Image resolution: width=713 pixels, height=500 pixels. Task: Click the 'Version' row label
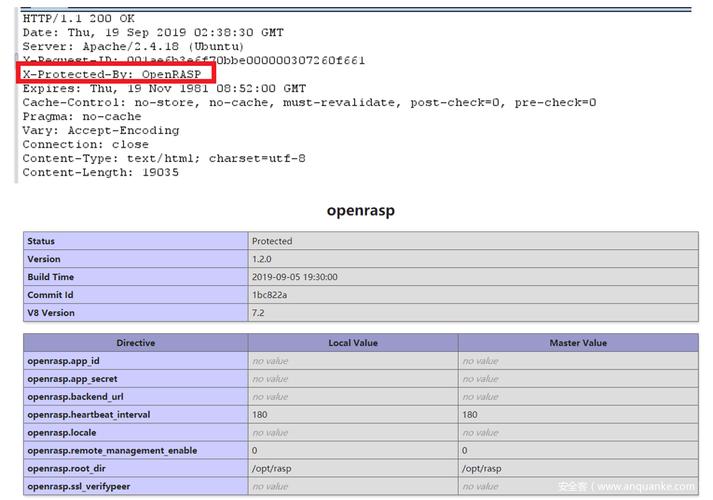[x=44, y=259]
